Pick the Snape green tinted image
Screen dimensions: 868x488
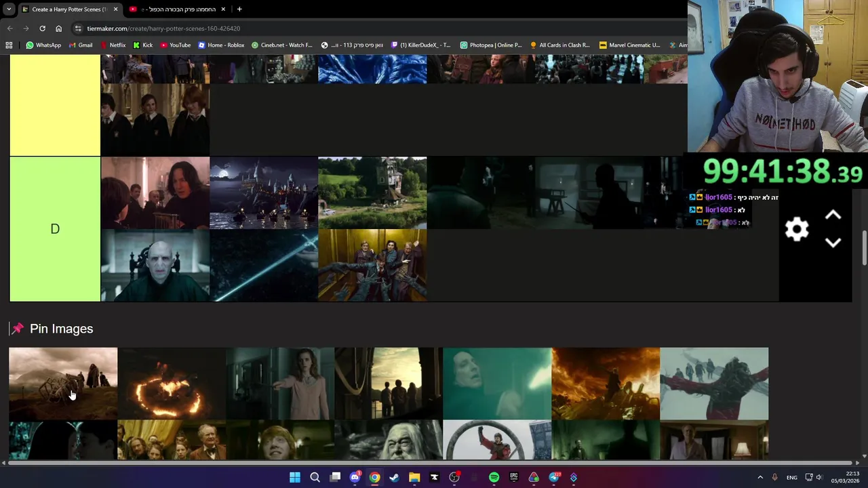coord(497,384)
